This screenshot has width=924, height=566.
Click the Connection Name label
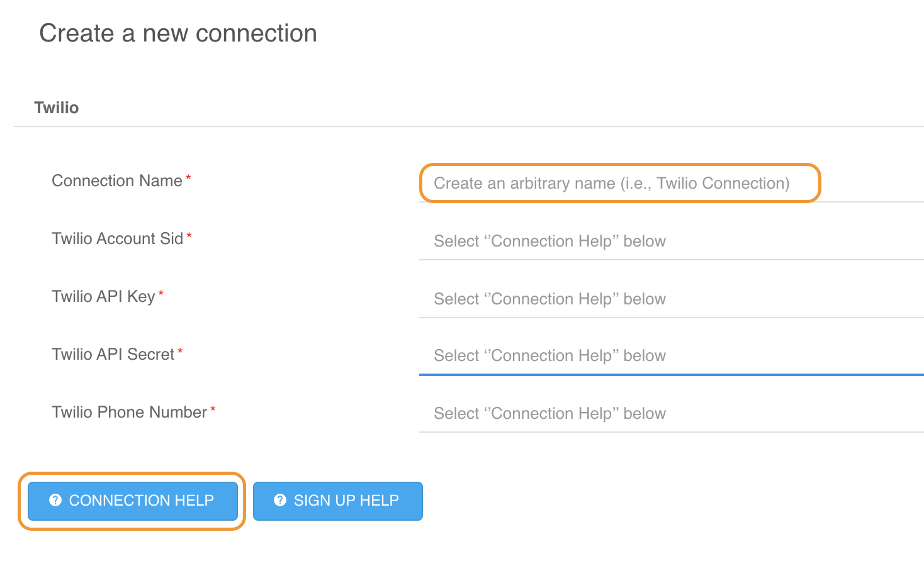point(117,181)
